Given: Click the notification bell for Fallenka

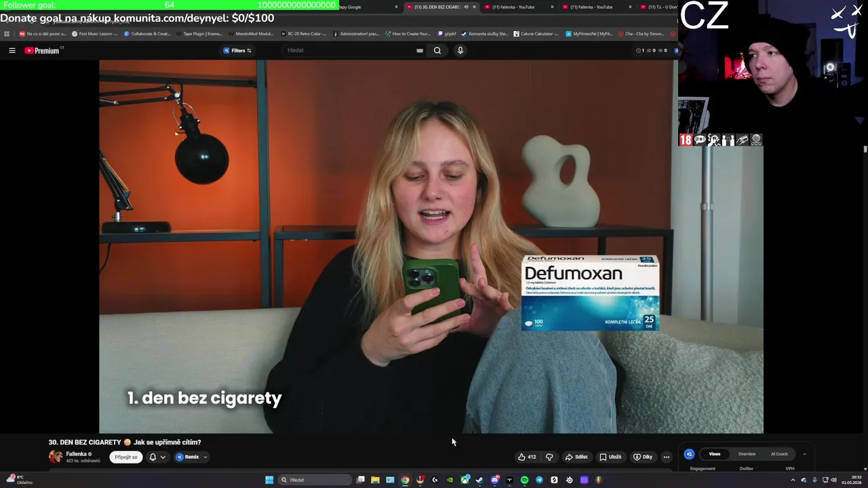Looking at the screenshot, I should click(x=153, y=457).
